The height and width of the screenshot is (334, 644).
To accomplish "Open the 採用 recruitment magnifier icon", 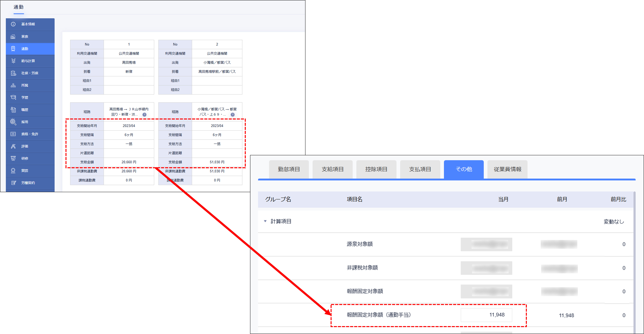I will point(13,122).
